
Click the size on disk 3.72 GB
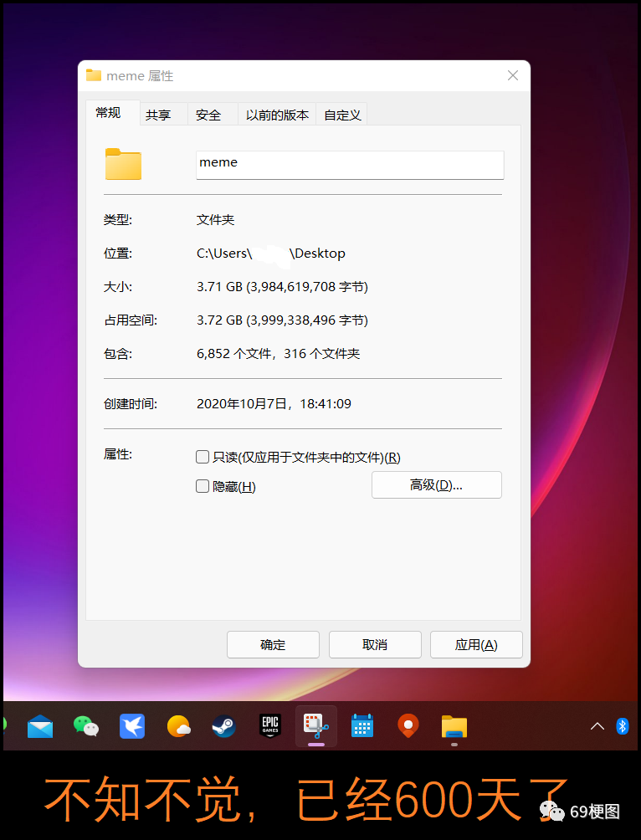point(282,320)
